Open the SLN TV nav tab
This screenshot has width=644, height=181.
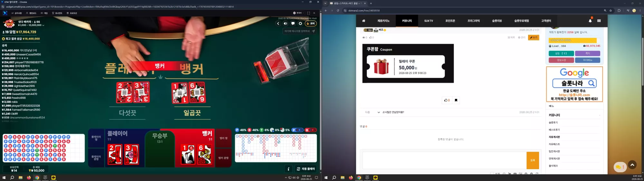[x=429, y=21]
